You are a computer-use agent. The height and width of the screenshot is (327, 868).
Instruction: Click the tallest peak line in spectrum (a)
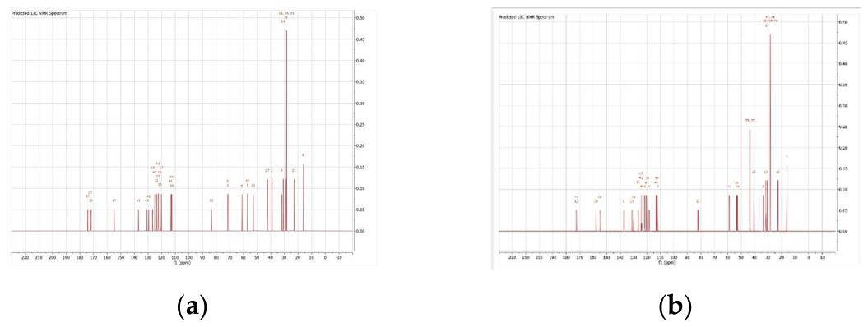286,131
